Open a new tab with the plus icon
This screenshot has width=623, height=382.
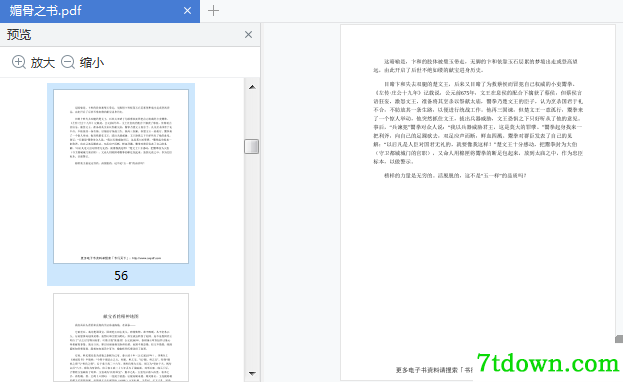(213, 11)
